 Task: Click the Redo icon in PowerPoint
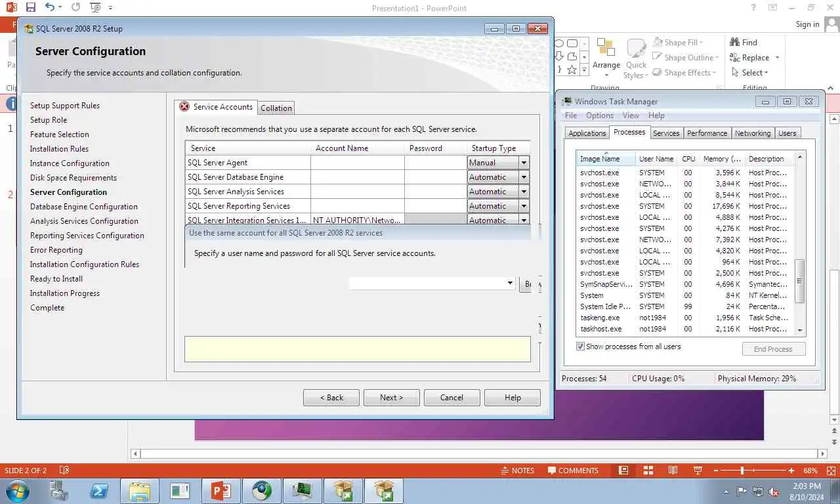[75, 7]
